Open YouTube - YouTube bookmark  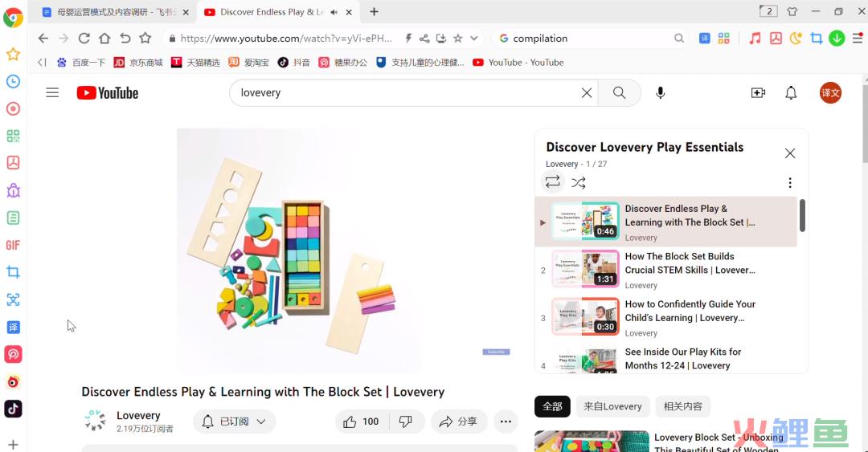(518, 63)
